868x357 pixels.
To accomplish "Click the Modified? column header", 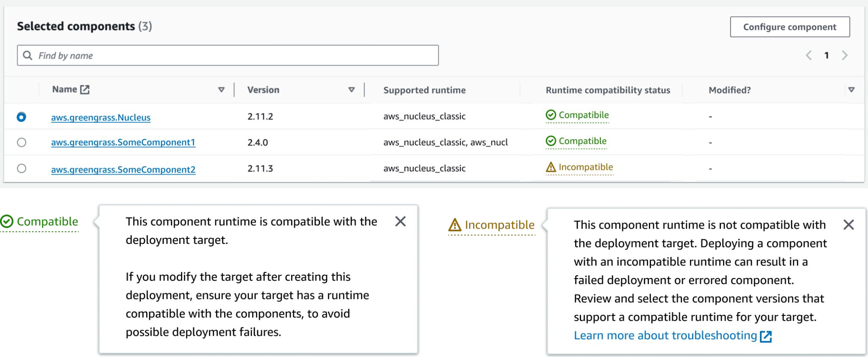I will point(729,90).
